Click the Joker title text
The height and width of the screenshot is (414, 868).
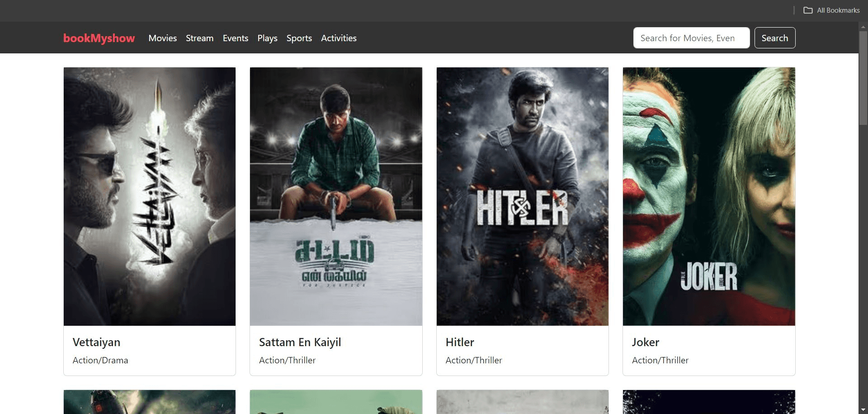tap(646, 342)
